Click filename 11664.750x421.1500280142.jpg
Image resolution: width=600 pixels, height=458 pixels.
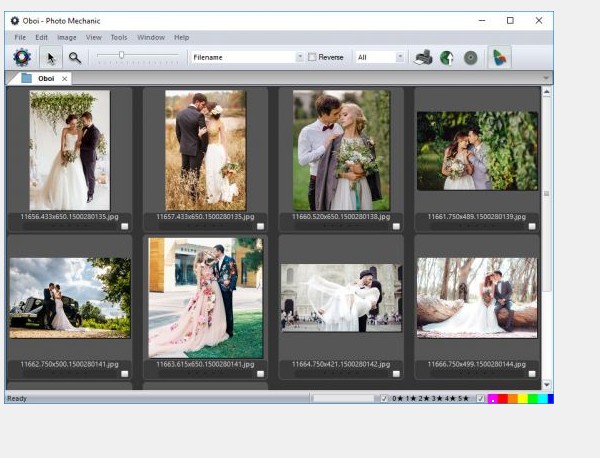341,364
